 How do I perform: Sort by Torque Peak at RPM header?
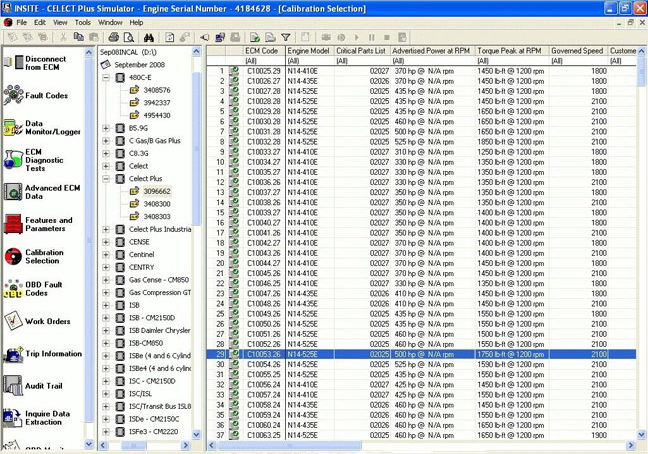(512, 51)
